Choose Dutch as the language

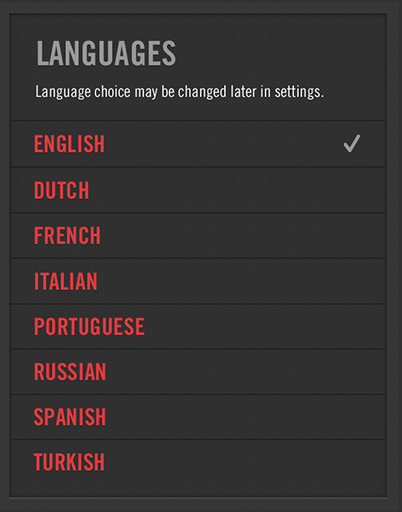[x=198, y=190]
